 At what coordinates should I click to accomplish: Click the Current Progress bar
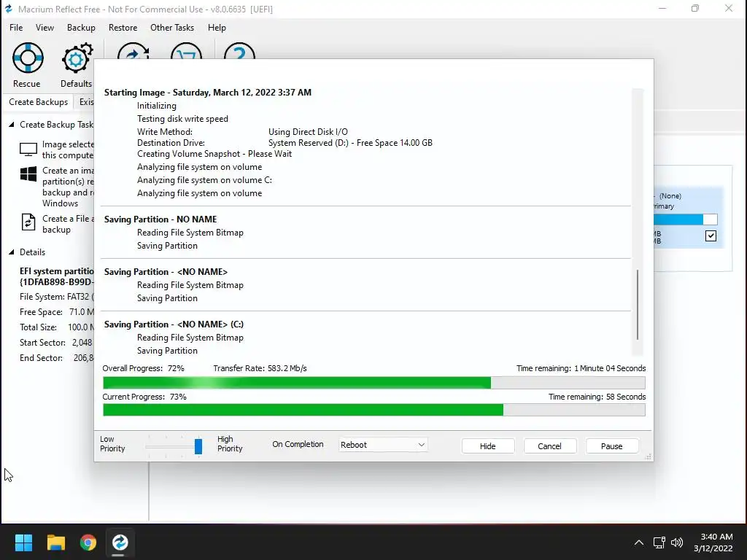(374, 410)
